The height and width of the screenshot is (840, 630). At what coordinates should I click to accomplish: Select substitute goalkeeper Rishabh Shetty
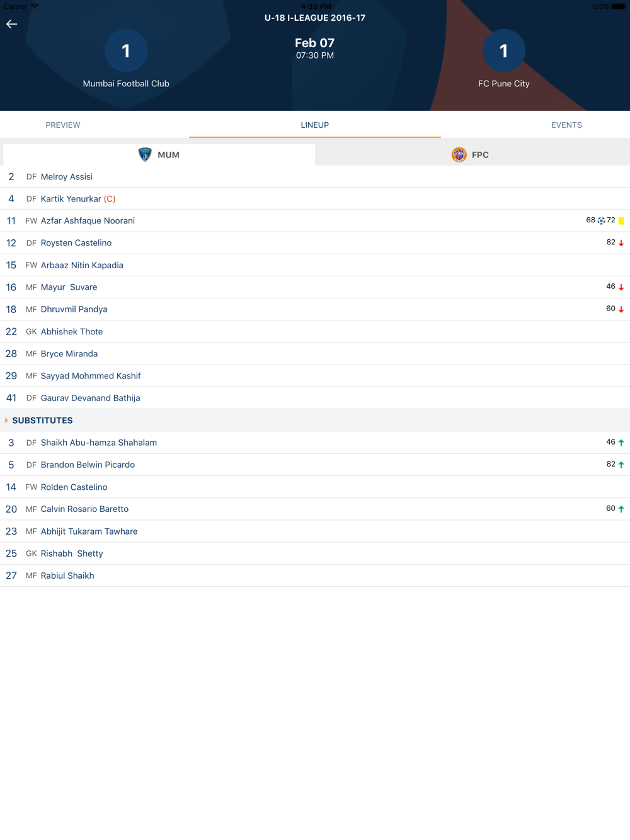pos(315,553)
